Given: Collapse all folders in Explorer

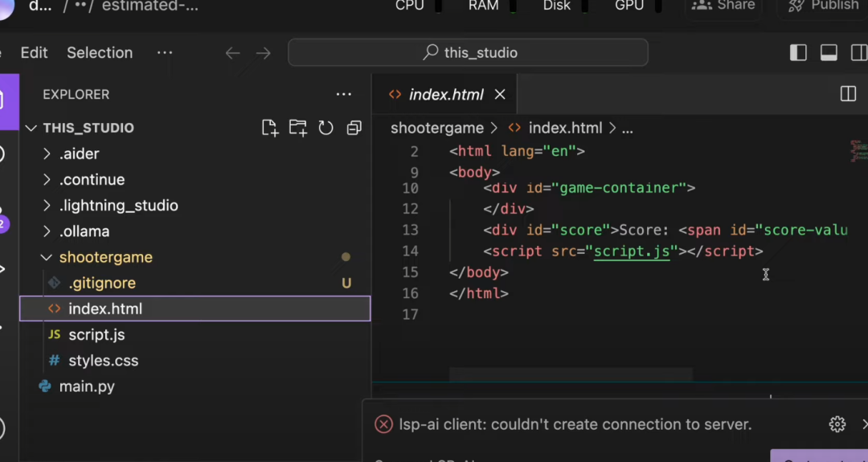Looking at the screenshot, I should [354, 128].
